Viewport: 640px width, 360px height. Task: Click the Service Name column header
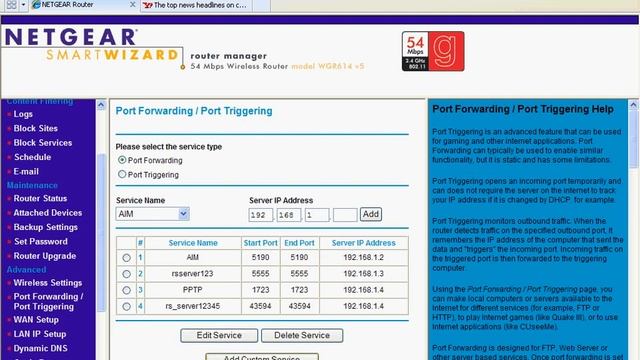coord(193,243)
